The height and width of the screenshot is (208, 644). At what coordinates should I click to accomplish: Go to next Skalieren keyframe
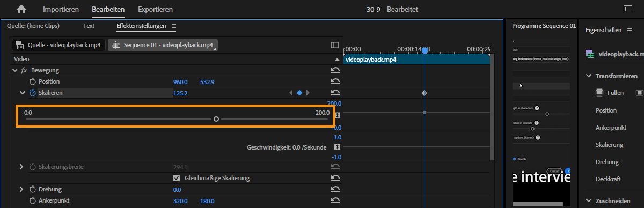[x=308, y=93]
